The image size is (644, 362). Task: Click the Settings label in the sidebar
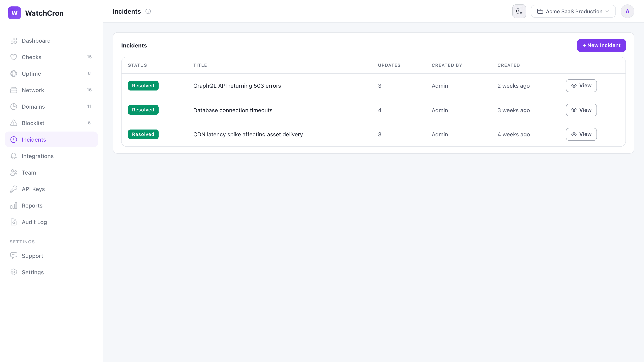coord(33,272)
